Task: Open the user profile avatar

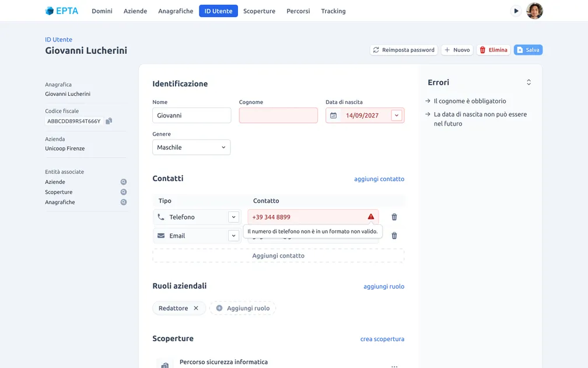Action: [x=534, y=11]
